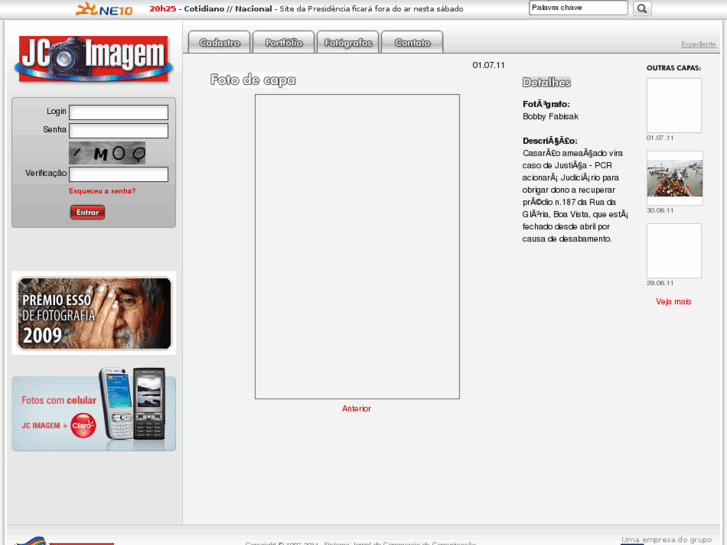Screen dimensions: 727x545
Task: Open the Expediente link
Action: coord(698,44)
